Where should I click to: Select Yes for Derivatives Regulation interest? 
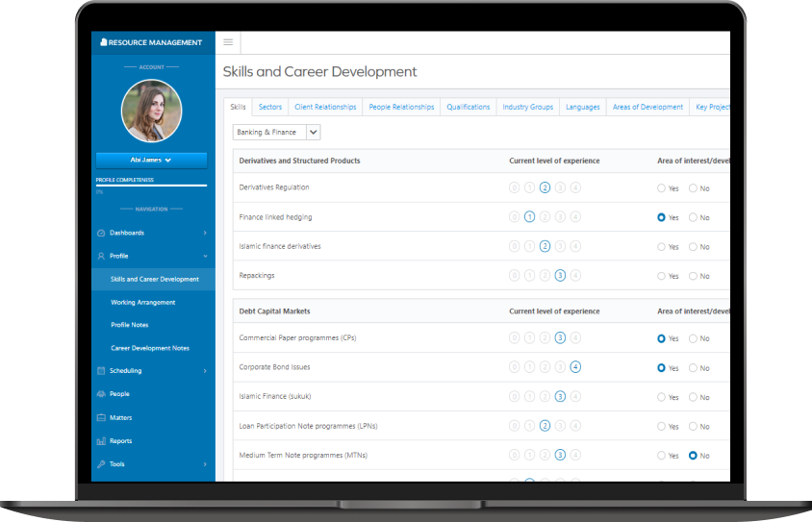pos(661,188)
